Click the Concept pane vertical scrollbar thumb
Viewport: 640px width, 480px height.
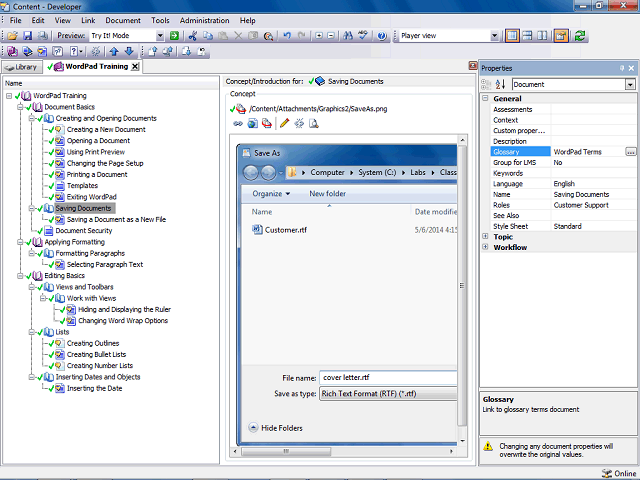(x=462, y=285)
